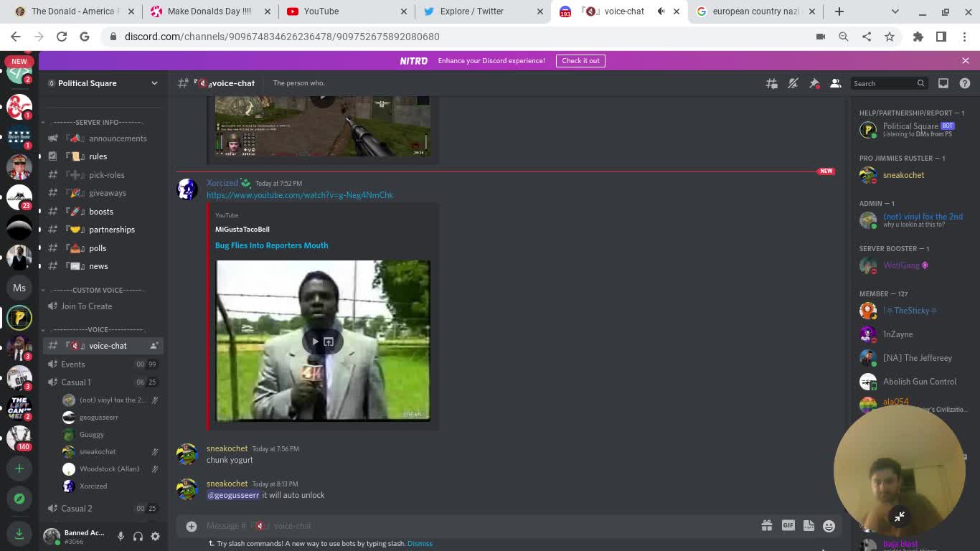
Task: Open the news channel
Action: point(103,266)
